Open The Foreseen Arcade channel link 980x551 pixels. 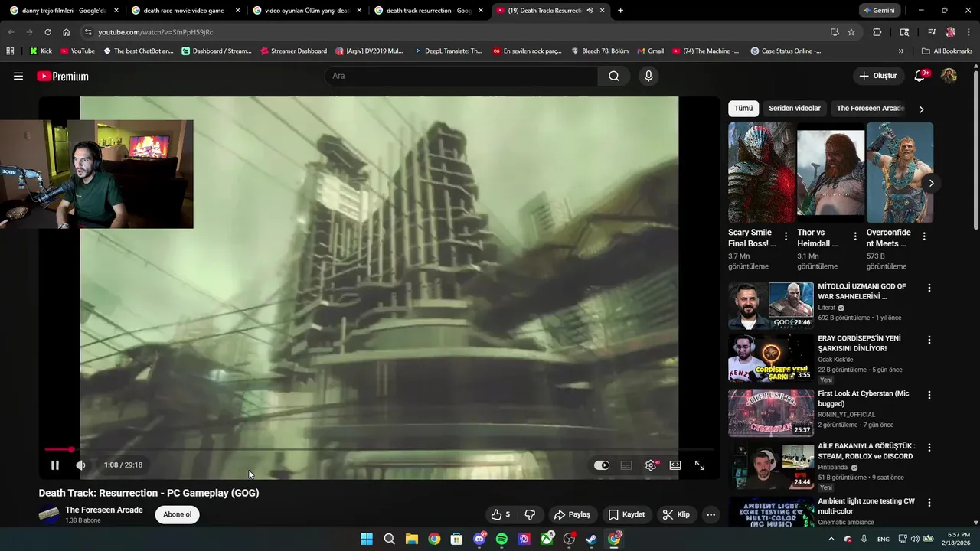point(103,510)
